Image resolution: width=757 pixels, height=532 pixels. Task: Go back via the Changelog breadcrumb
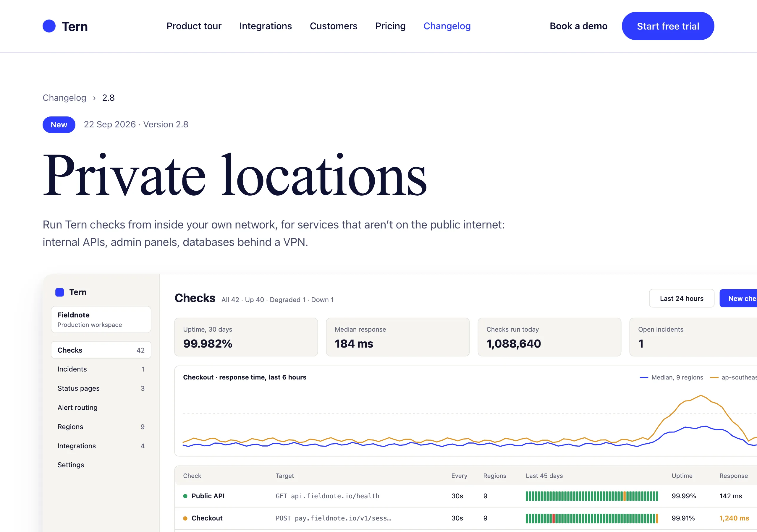tap(64, 98)
